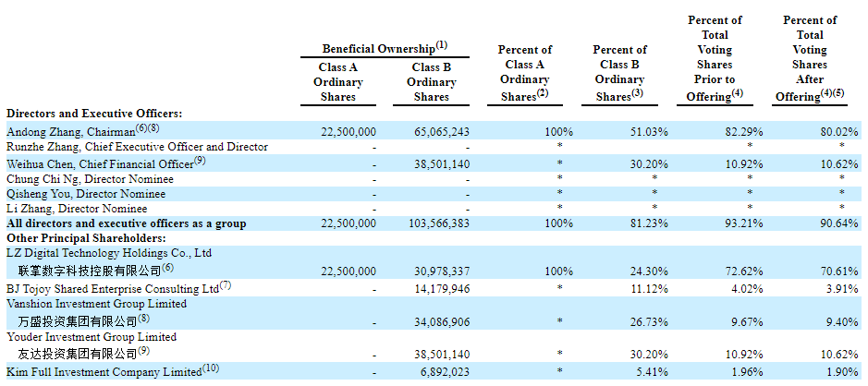This screenshot has width=868, height=386.
Task: Select the 24.30% Class B percent
Action: 651,271
